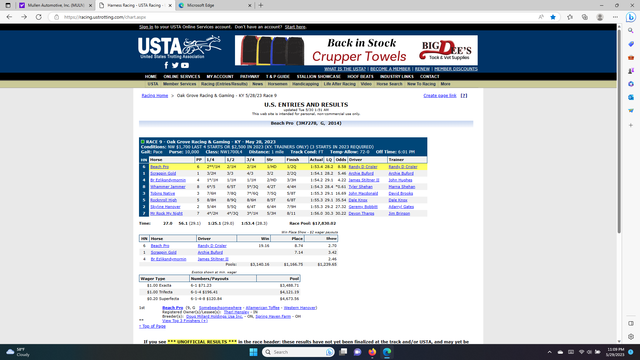Click the WHAT IS THE USTA? link

tap(345, 69)
